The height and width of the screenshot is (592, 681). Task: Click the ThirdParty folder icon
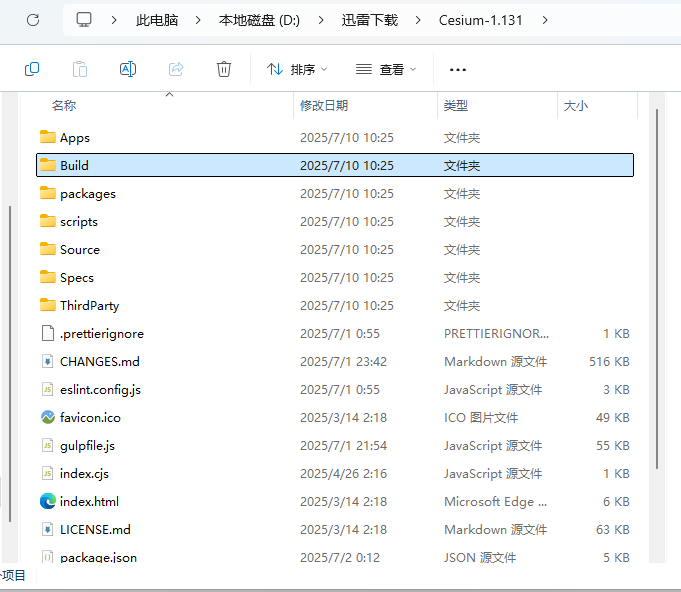coord(48,305)
